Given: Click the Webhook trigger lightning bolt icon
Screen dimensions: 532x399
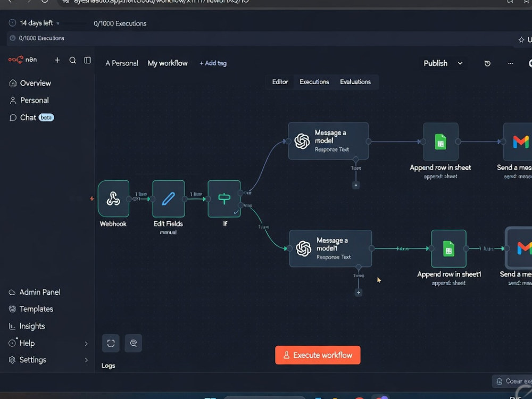Looking at the screenshot, I should point(92,199).
